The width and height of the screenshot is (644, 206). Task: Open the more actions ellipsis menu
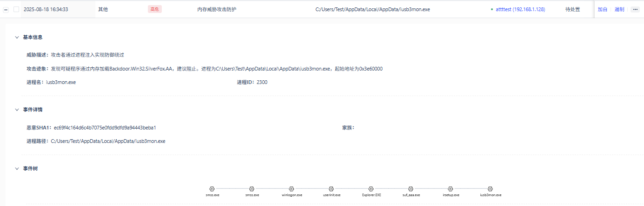[x=635, y=9]
